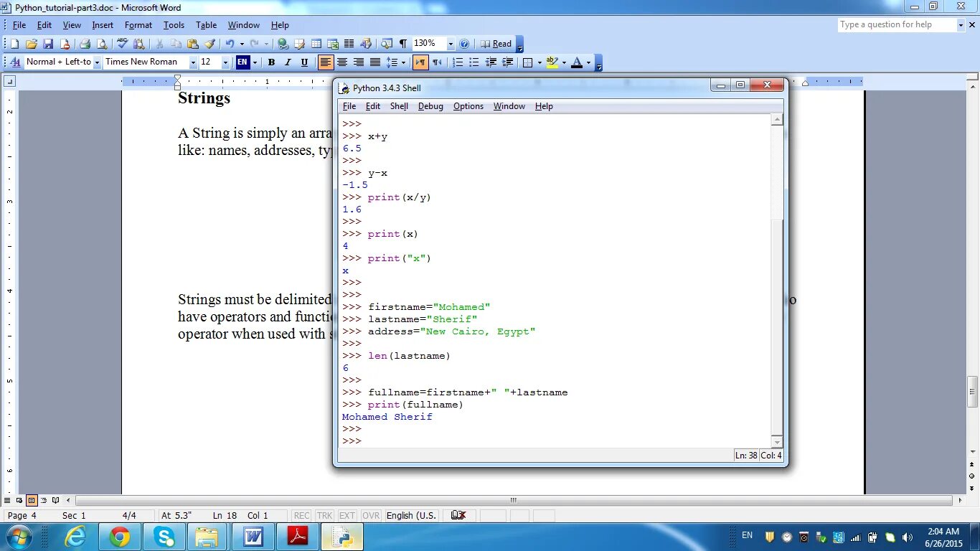This screenshot has width=980, height=551.
Task: Click the Open folder icon in Word toolbar
Action: click(32, 44)
